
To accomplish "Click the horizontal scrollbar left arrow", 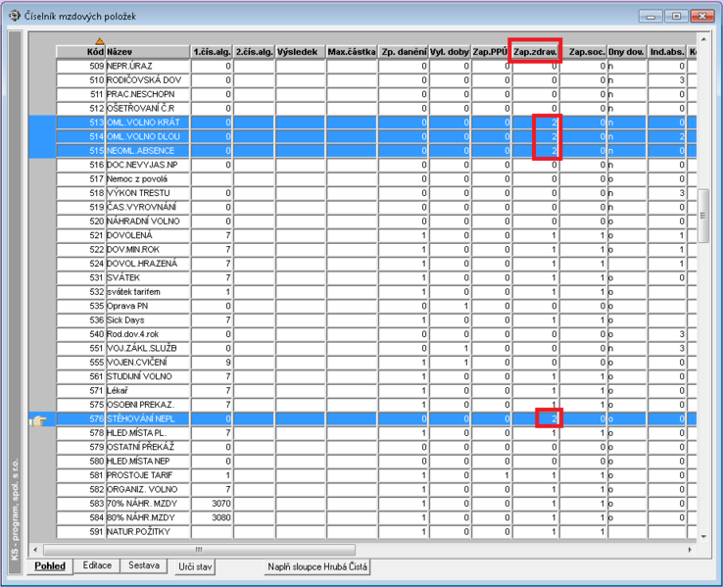I will pos(35,550).
